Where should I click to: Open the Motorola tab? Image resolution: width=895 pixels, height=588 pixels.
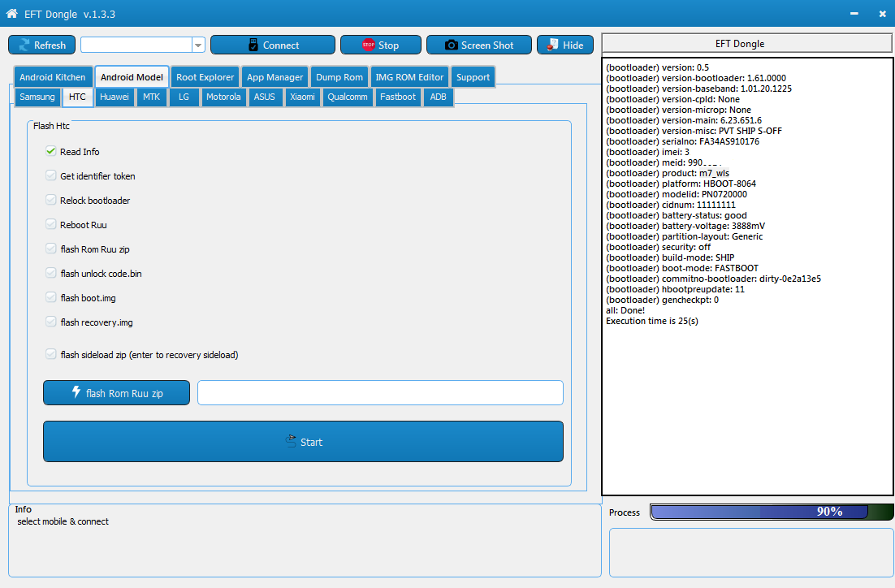(223, 97)
